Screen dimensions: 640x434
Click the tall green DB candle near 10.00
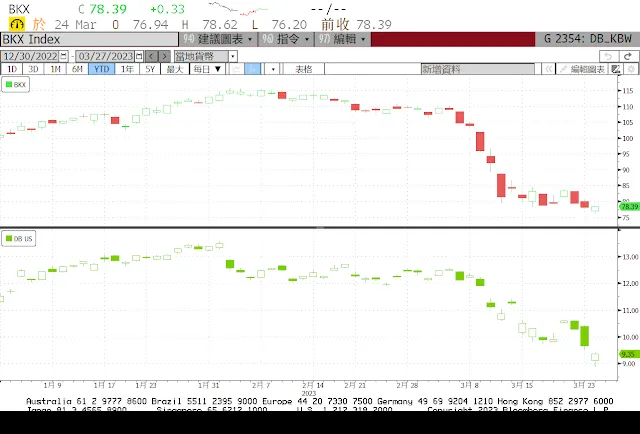584,336
